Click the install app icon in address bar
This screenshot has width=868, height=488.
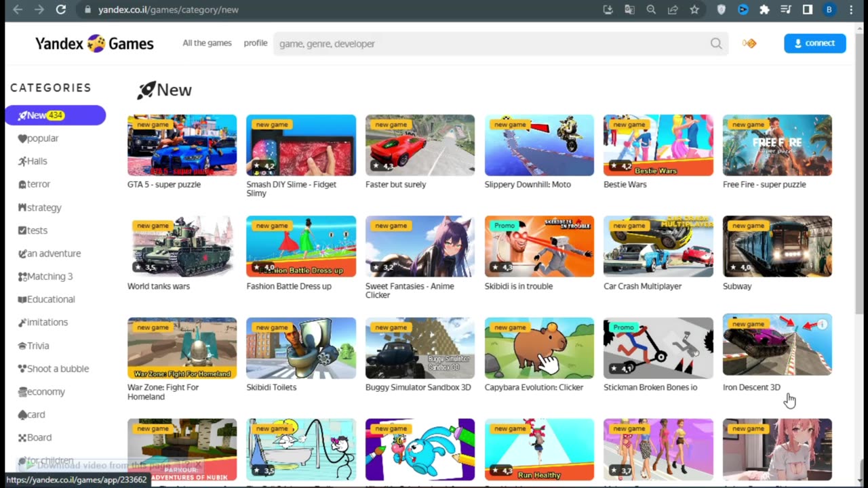tap(608, 9)
